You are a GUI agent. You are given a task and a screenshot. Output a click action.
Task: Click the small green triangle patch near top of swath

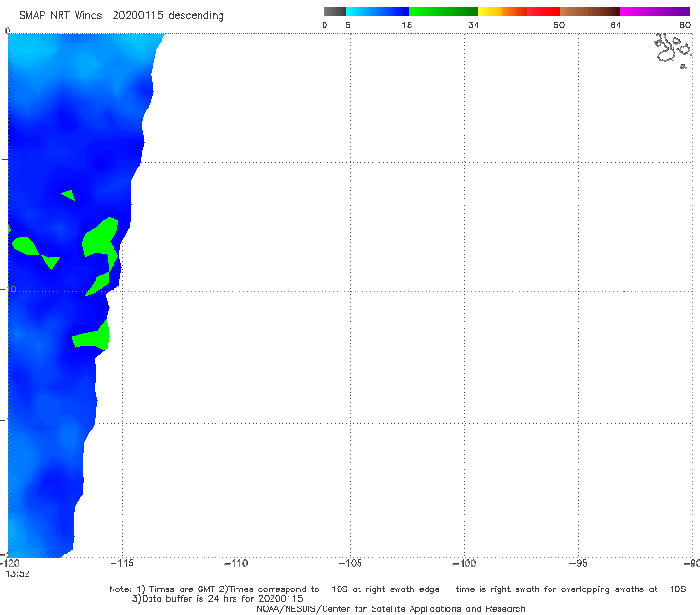(x=69, y=195)
